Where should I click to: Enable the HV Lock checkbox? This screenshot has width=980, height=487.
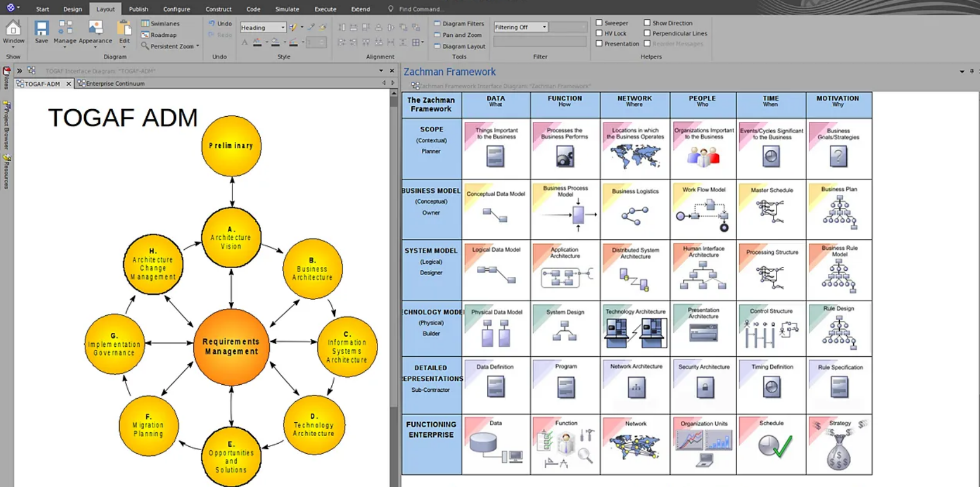599,33
